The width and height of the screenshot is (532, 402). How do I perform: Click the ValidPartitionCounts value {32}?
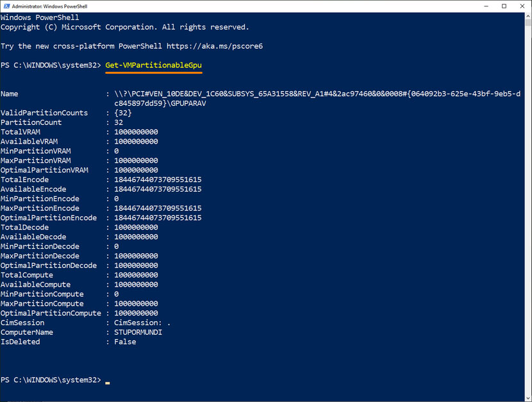[x=123, y=113]
